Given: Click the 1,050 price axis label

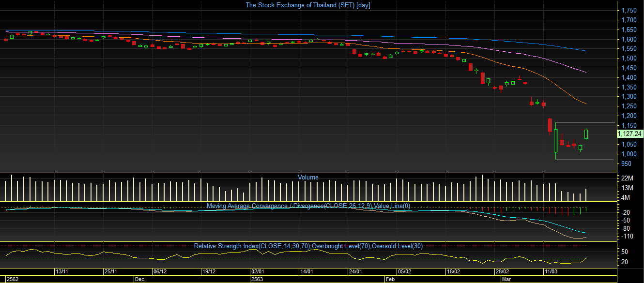Looking at the screenshot, I should pyautogui.click(x=629, y=144).
